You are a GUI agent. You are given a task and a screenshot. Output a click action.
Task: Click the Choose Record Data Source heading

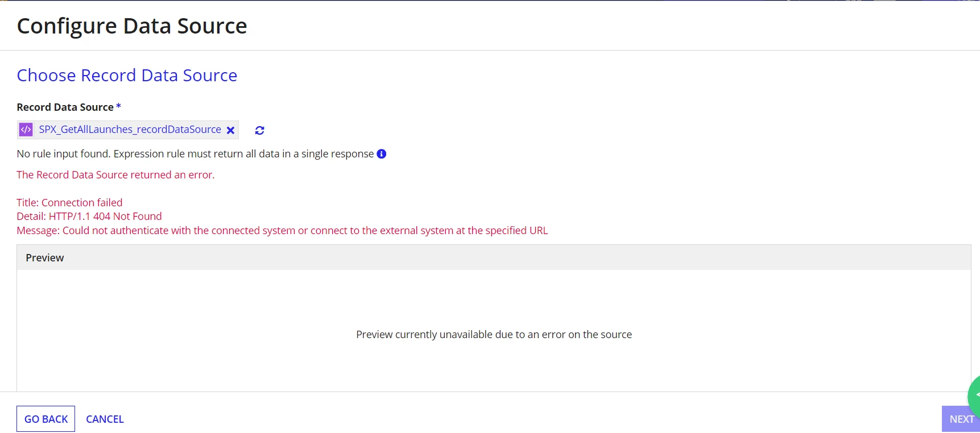pos(127,76)
